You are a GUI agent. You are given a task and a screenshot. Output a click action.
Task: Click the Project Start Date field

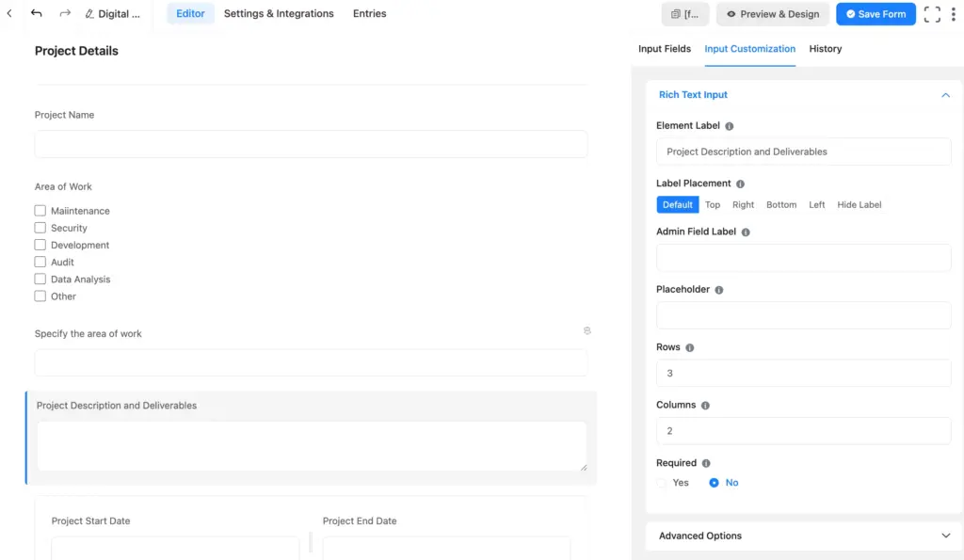(x=175, y=548)
